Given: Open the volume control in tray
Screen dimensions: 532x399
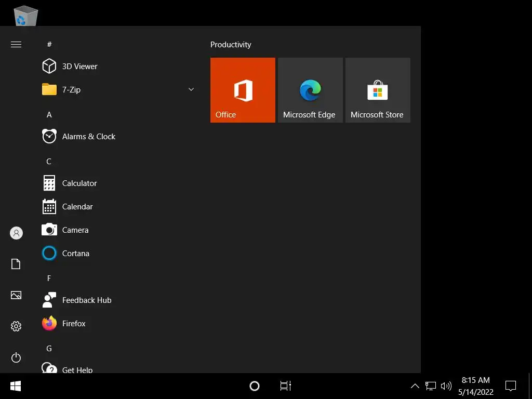Looking at the screenshot, I should pos(446,386).
